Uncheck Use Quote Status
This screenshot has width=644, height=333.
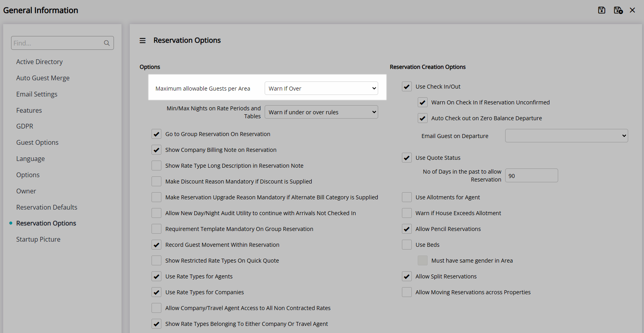[x=407, y=158]
